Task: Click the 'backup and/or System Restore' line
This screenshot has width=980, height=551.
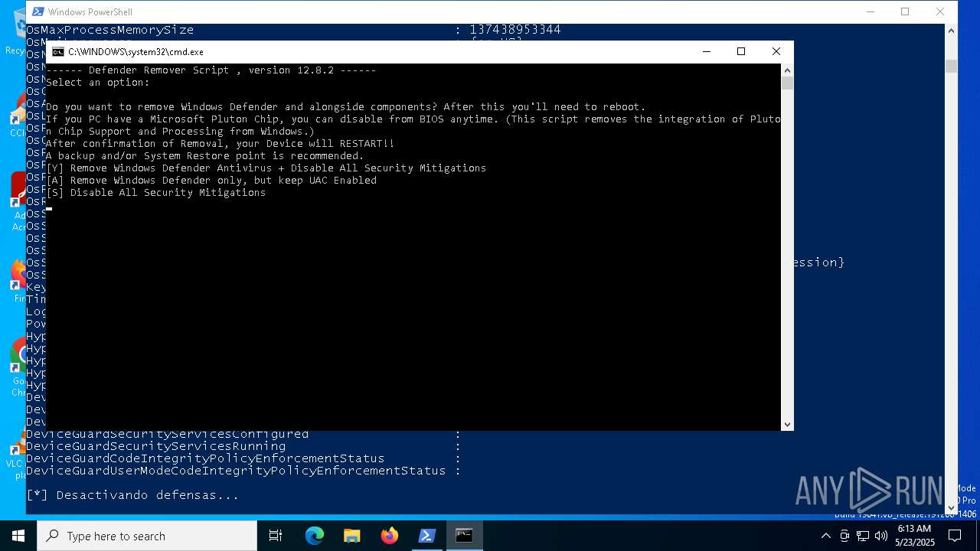Action: click(x=205, y=156)
